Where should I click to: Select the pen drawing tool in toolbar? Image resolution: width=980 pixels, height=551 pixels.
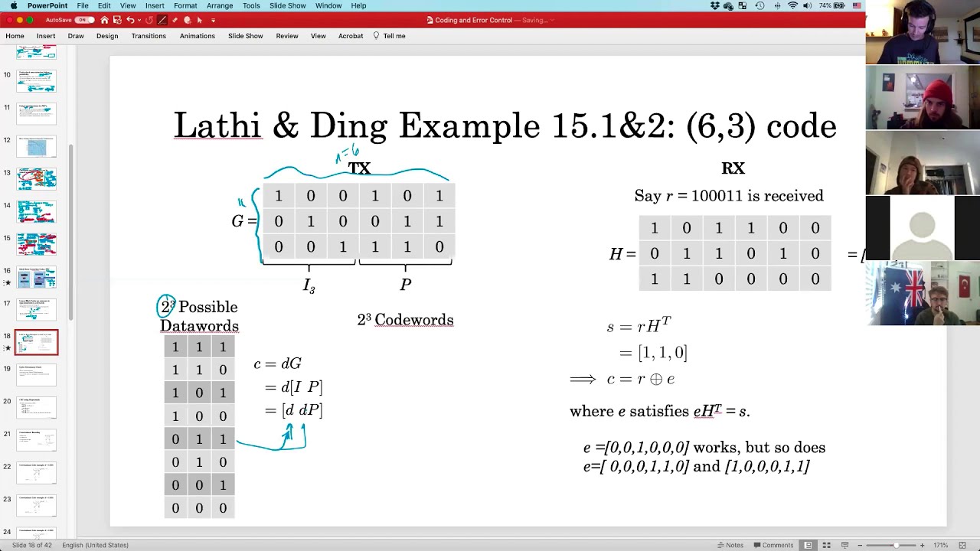[163, 20]
